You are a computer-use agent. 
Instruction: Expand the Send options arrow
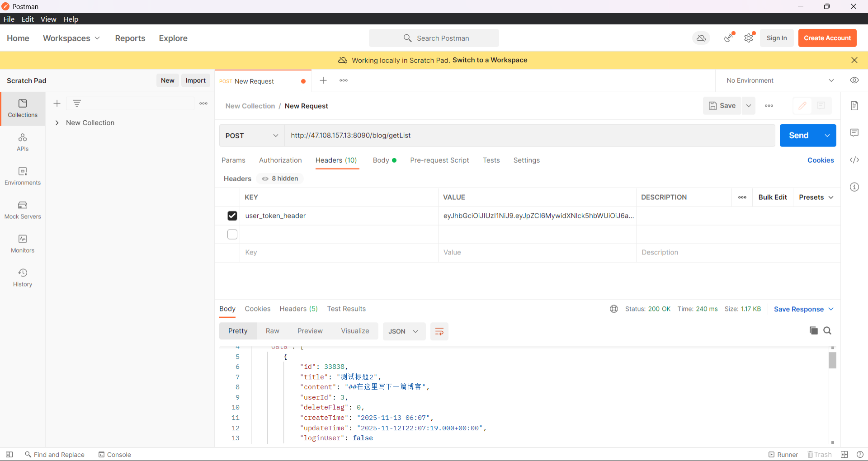coord(827,136)
